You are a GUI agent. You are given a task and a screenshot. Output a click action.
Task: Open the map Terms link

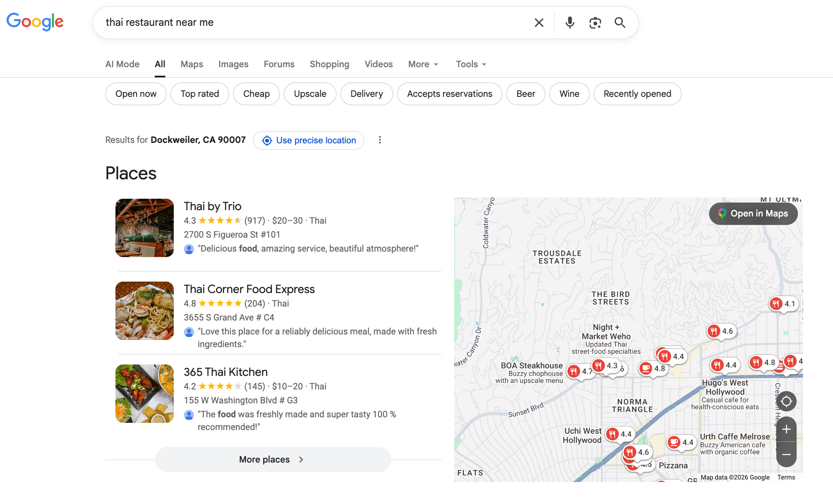786,477
